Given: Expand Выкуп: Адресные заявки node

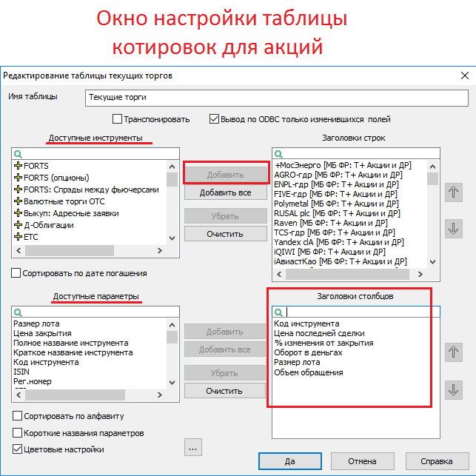Looking at the screenshot, I should [x=18, y=212].
